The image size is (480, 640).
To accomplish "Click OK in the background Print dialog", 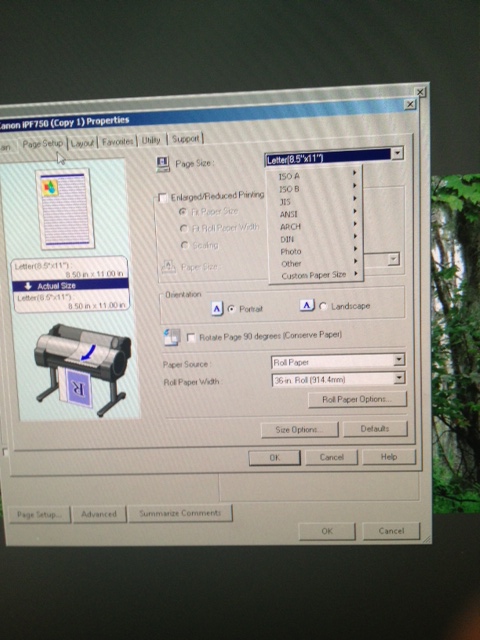I will [x=327, y=531].
